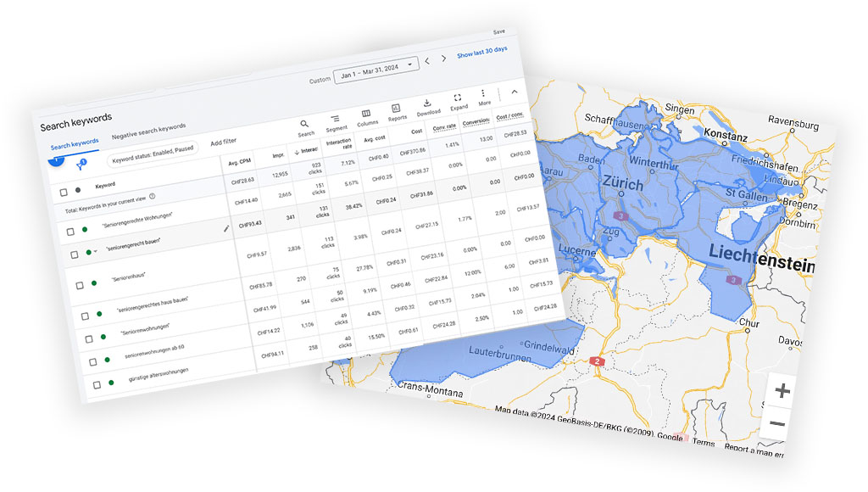This screenshot has height=492, width=868.
Task: Click the 3 marker below Zürich on map
Action: point(621,216)
